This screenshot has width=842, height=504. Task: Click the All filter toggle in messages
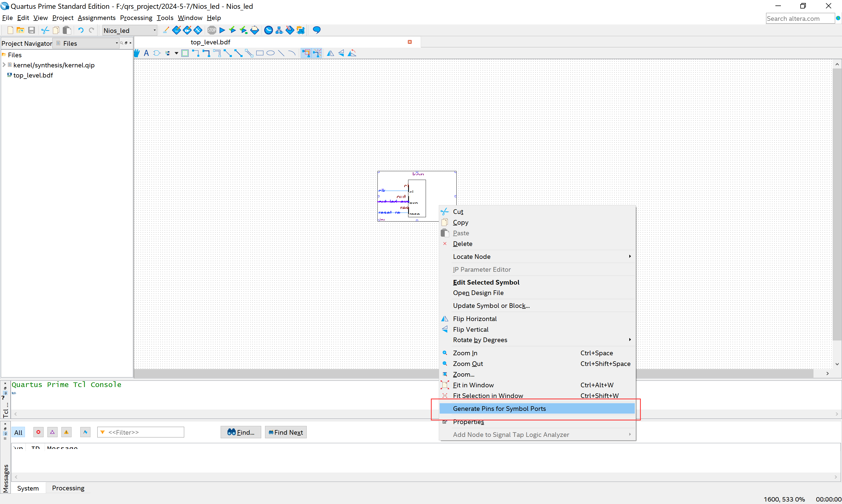coord(19,432)
